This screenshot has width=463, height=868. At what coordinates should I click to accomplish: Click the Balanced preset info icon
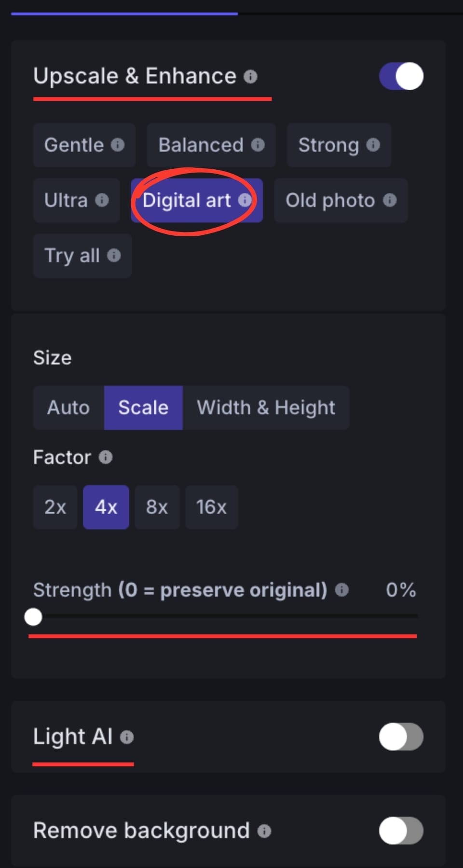[x=258, y=145]
